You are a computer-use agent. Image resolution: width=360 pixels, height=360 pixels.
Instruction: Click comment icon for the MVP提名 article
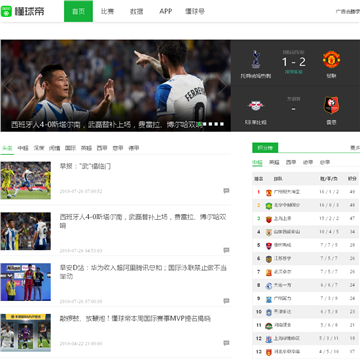[226, 343]
